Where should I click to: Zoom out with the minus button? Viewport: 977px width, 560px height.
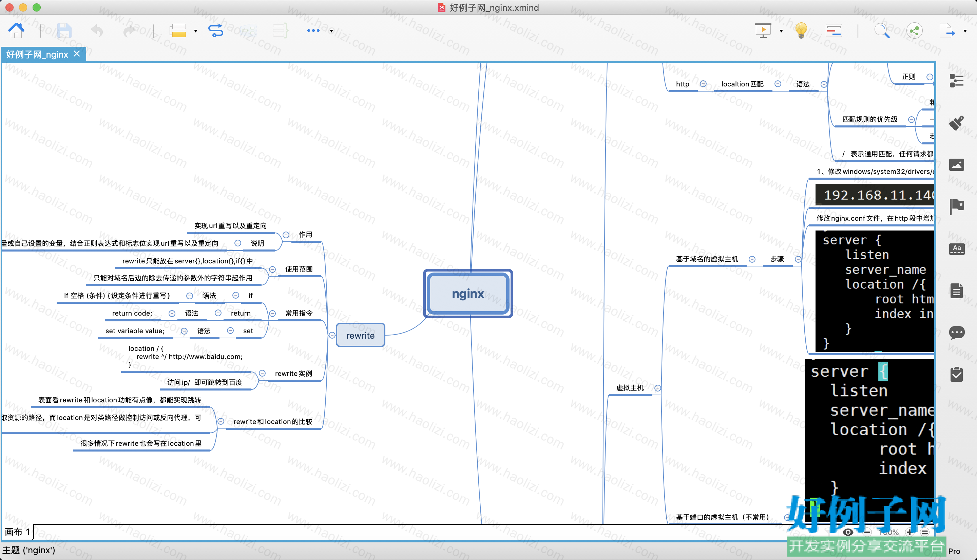pyautogui.click(x=867, y=532)
